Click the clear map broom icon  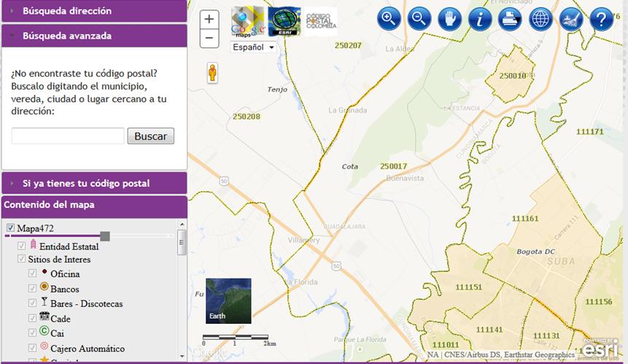(x=570, y=20)
